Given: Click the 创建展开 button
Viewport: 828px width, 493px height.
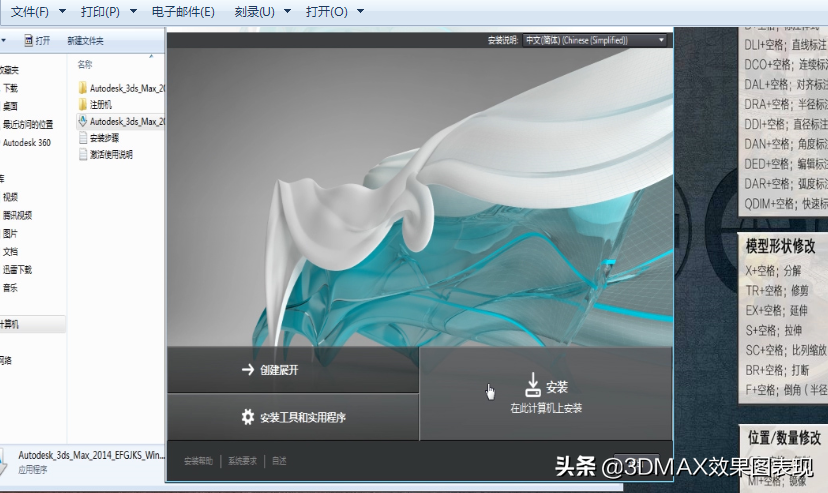Looking at the screenshot, I should [x=293, y=369].
